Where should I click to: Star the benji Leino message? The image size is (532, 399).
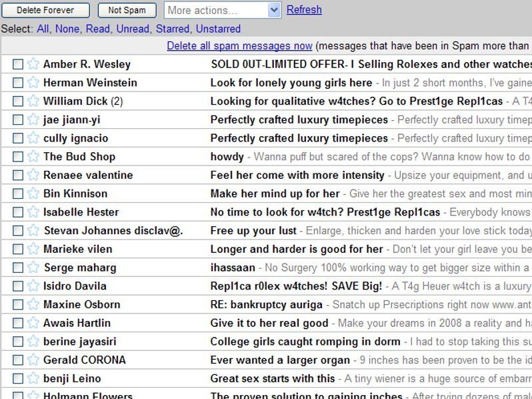click(x=33, y=378)
